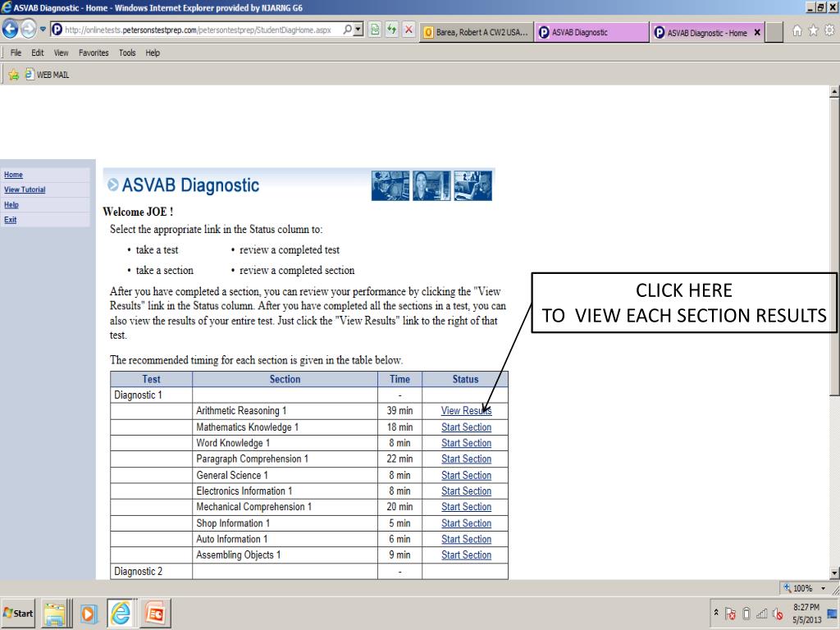
Task: Switch to the ASVAB Diagnostic tab
Action: (591, 32)
